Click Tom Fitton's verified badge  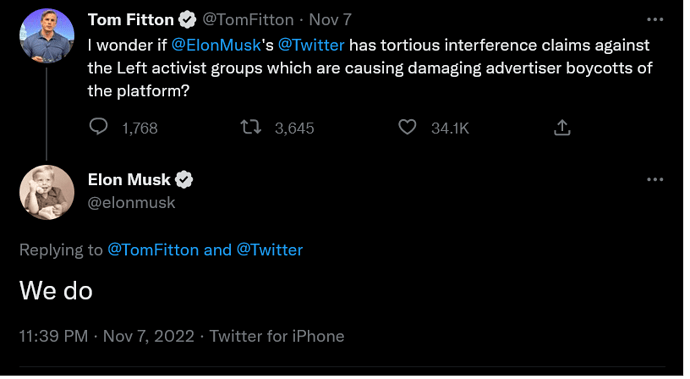[187, 20]
